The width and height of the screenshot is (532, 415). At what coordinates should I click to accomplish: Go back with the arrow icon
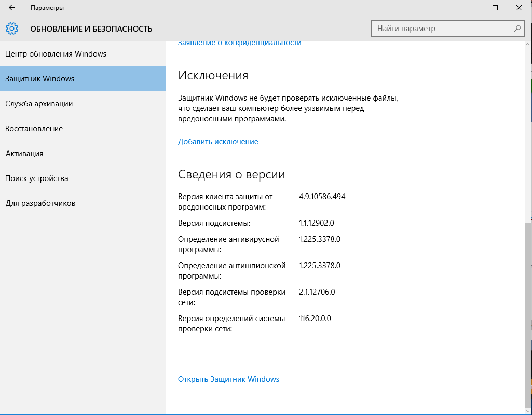click(x=12, y=8)
